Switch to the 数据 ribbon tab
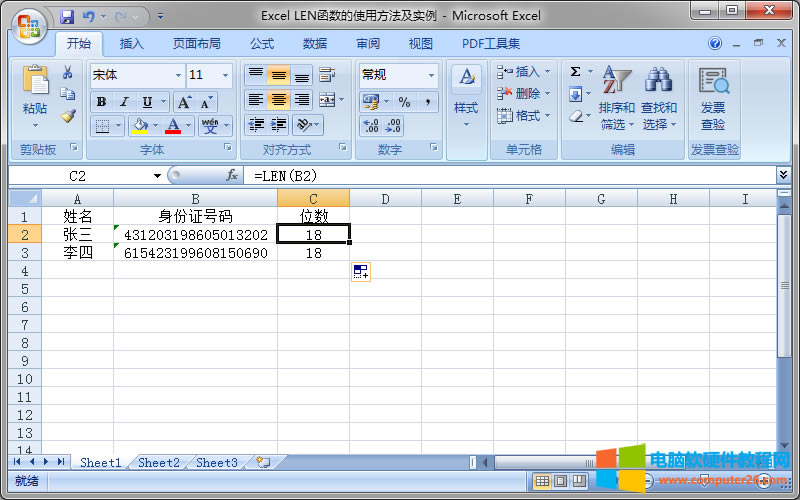 [x=315, y=44]
